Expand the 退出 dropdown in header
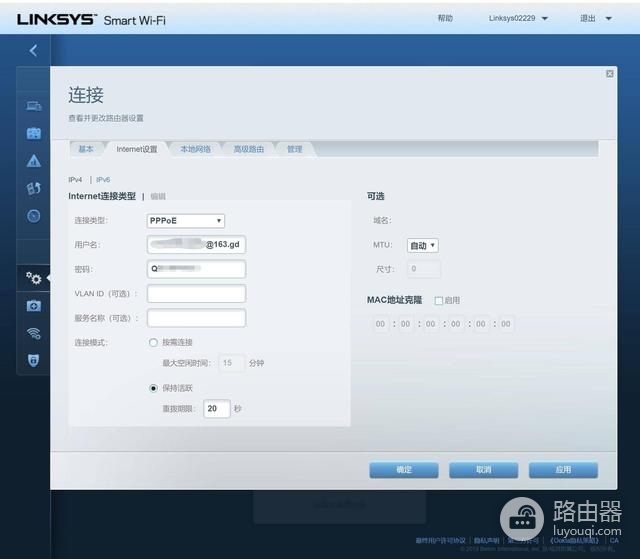The image size is (640, 559). click(596, 18)
